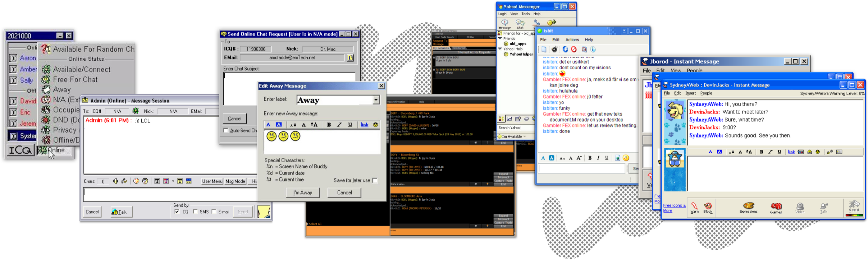Check the SMS send-by checkbox
The image size is (868, 260).
(x=195, y=212)
